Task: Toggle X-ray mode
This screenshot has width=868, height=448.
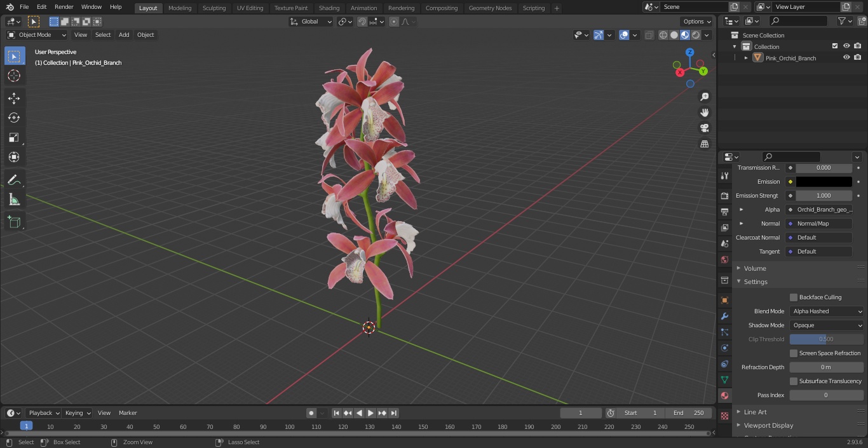Action: [x=649, y=35]
